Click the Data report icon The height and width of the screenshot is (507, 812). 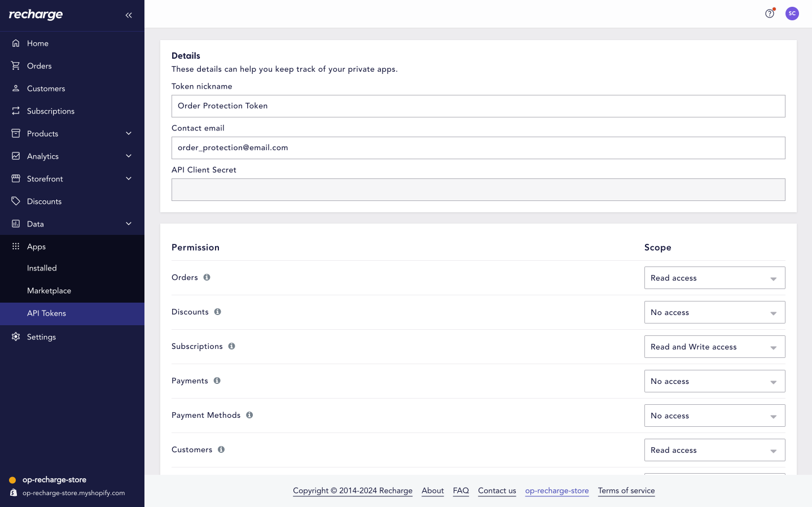pos(16,224)
